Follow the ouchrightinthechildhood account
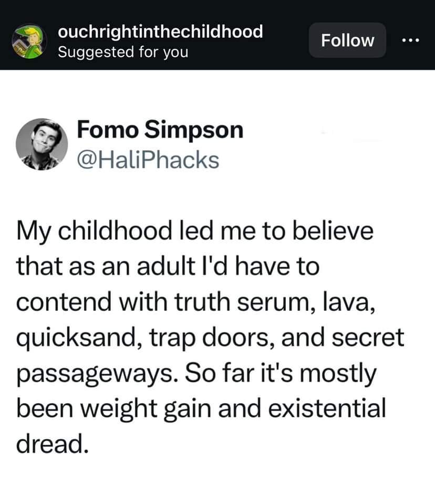 [x=347, y=40]
